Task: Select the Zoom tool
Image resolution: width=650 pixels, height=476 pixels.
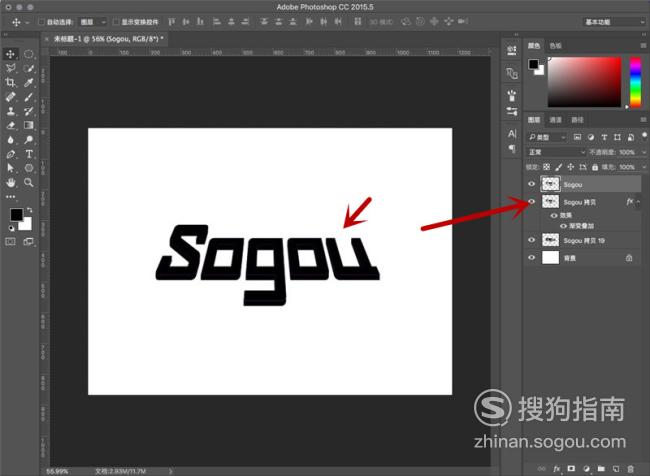Action: point(28,182)
